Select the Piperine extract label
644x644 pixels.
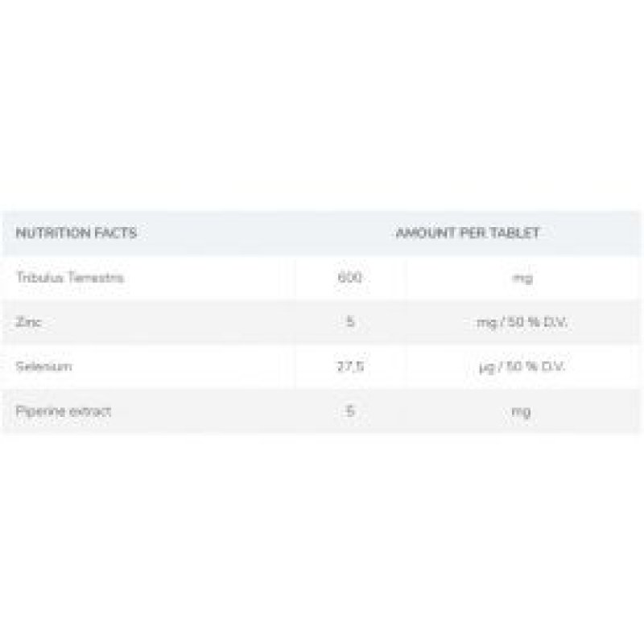click(x=63, y=411)
